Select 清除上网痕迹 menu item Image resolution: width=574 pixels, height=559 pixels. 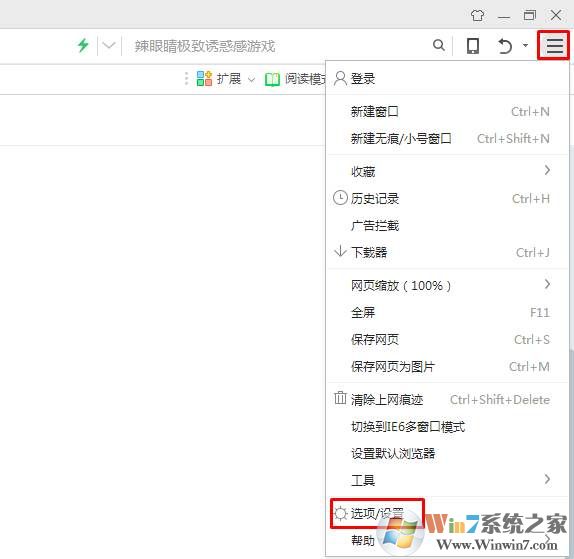[x=447, y=399]
